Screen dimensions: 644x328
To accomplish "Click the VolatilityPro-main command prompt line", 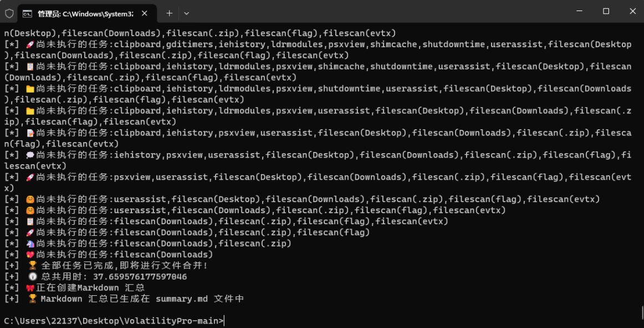I will pos(114,321).
